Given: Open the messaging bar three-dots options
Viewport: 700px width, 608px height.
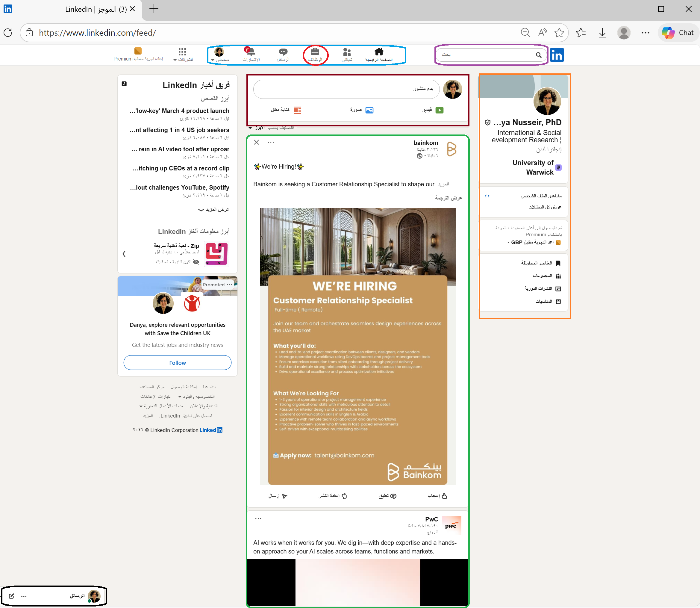Looking at the screenshot, I should click(x=24, y=596).
